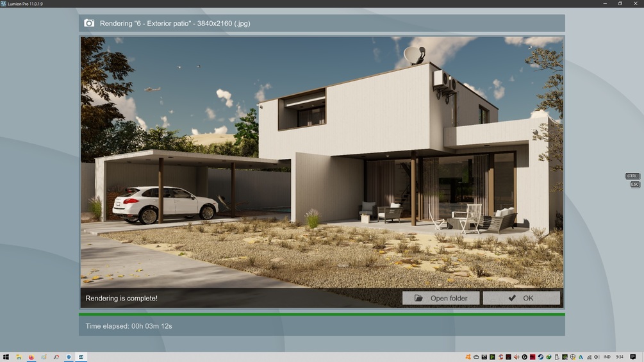Screen dimensions: 644x362
Task: Click the IND input language indicator
Action: tap(607, 357)
